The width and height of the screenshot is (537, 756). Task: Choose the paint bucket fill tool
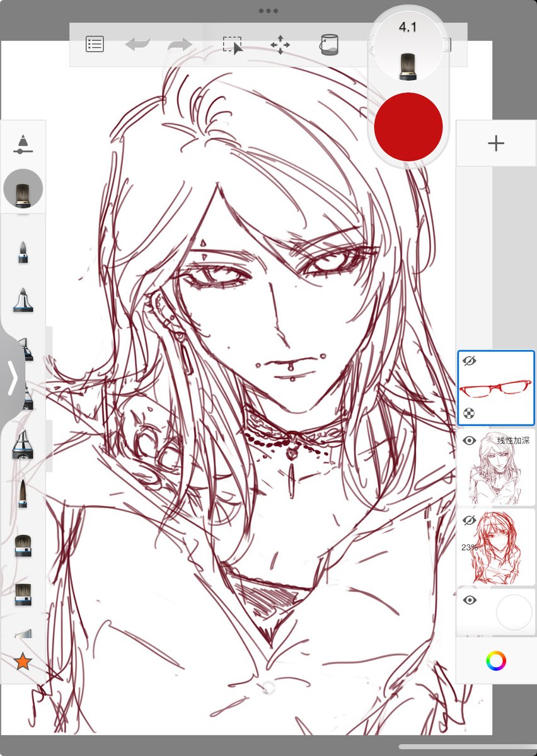(x=329, y=45)
